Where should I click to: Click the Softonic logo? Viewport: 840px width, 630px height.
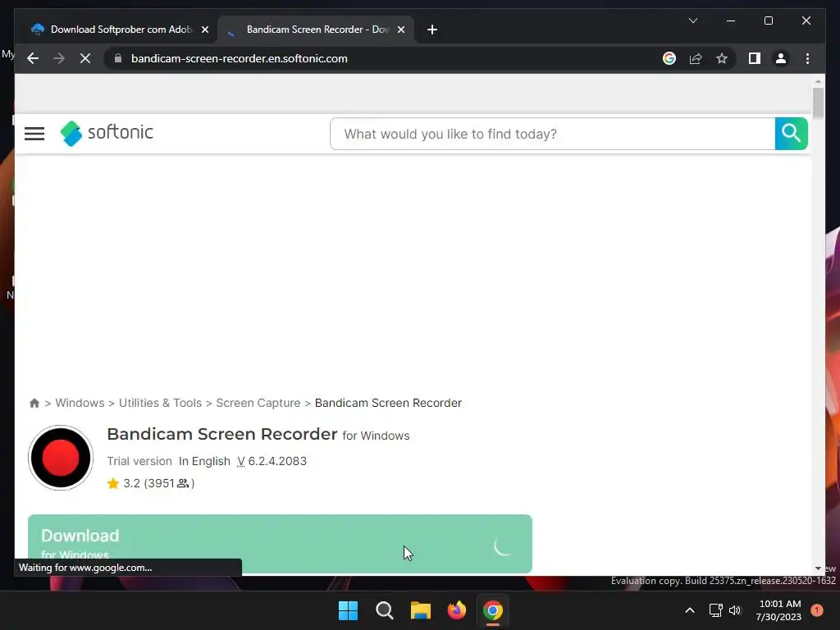[107, 133]
